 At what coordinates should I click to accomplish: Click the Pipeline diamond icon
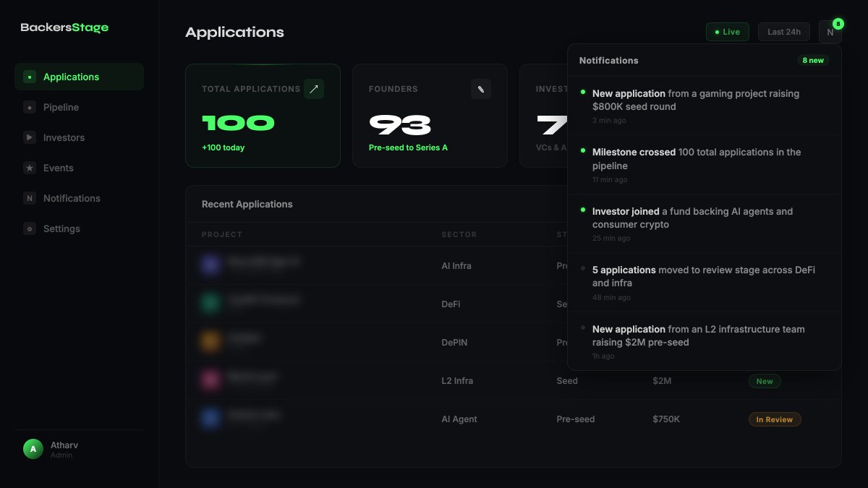coord(29,107)
